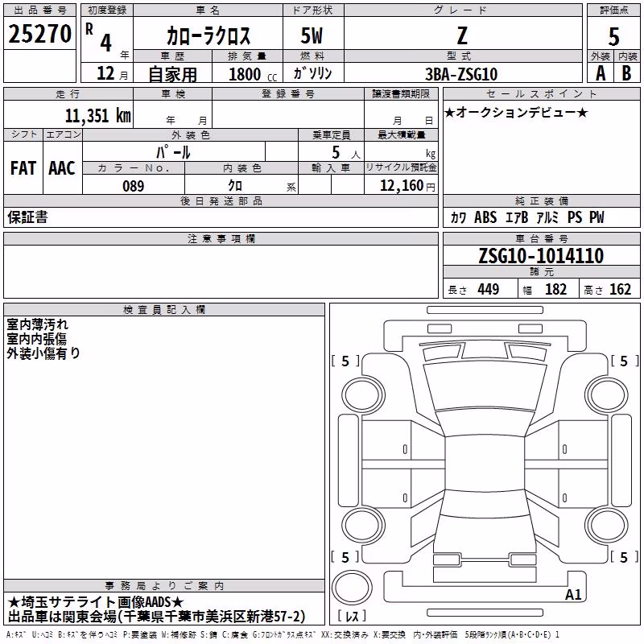Select the vehicle history 自家用
The image size is (644, 644).
pos(172,74)
